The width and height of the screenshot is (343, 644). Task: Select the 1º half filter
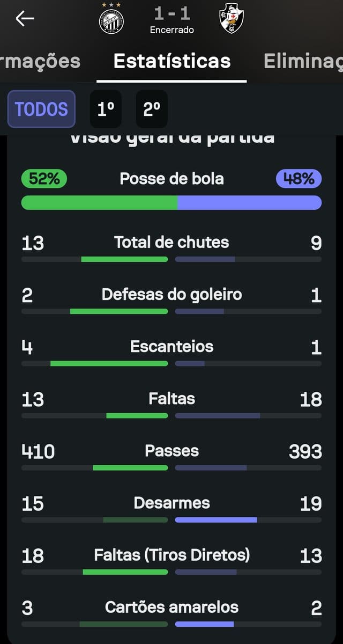pyautogui.click(x=106, y=109)
